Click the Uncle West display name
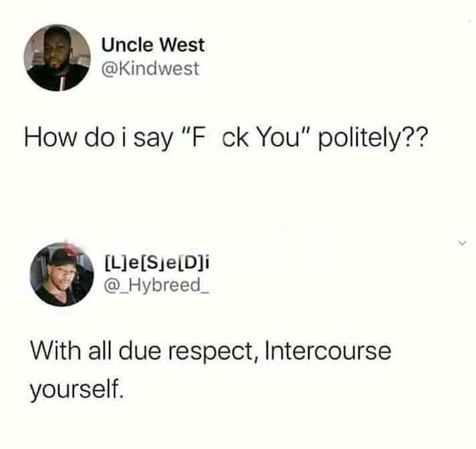This screenshot has height=449, width=476. [153, 45]
